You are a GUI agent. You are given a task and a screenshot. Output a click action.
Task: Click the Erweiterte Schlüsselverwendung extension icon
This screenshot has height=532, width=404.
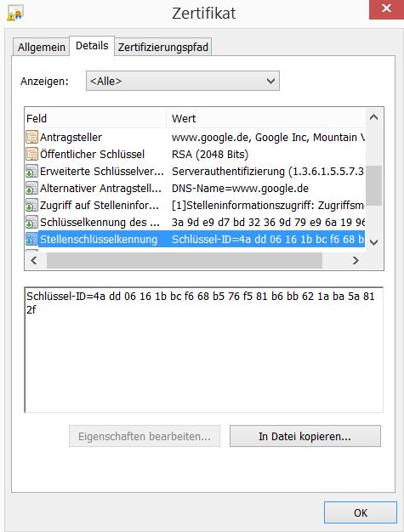[x=31, y=171]
